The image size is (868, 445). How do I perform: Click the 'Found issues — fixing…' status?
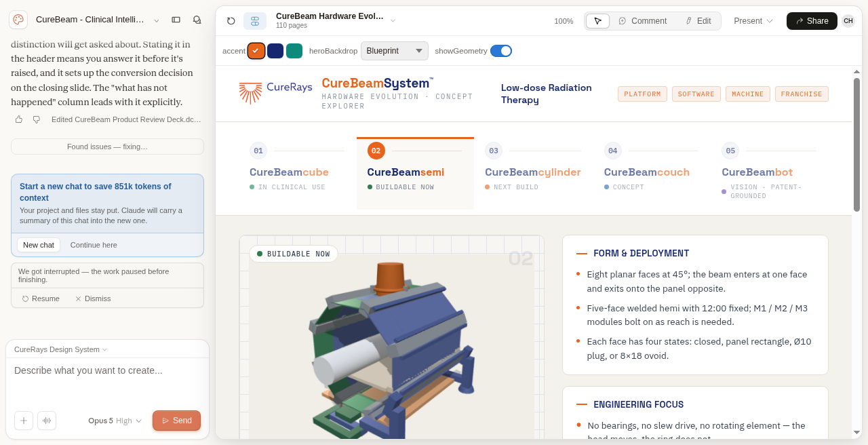point(107,147)
